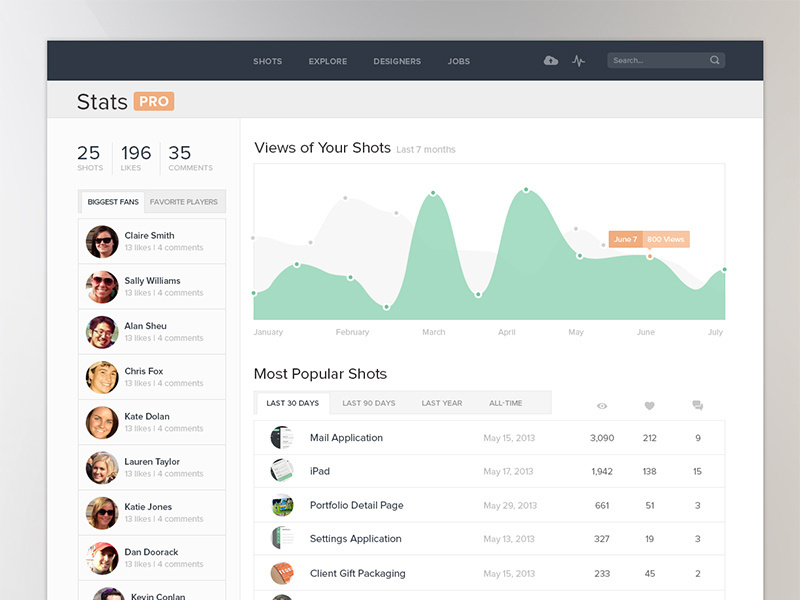Click Sally Williams' avatar thumbnail

[x=101, y=286]
